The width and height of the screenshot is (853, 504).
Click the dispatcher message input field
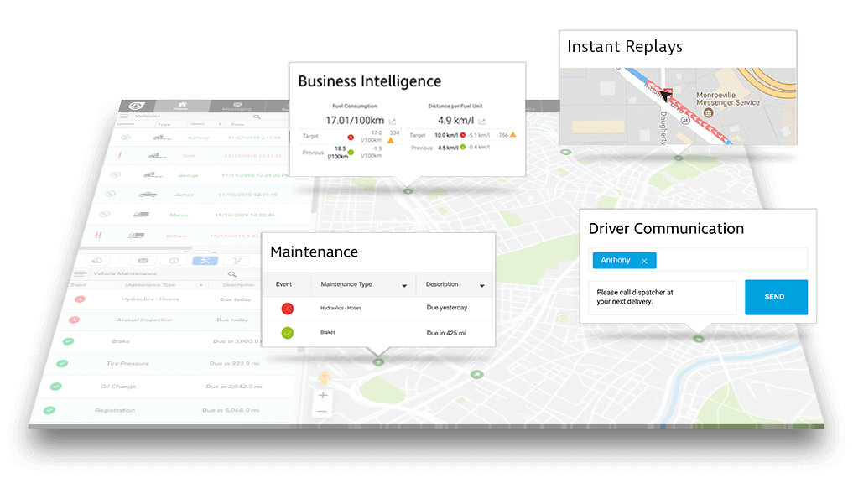tap(662, 297)
